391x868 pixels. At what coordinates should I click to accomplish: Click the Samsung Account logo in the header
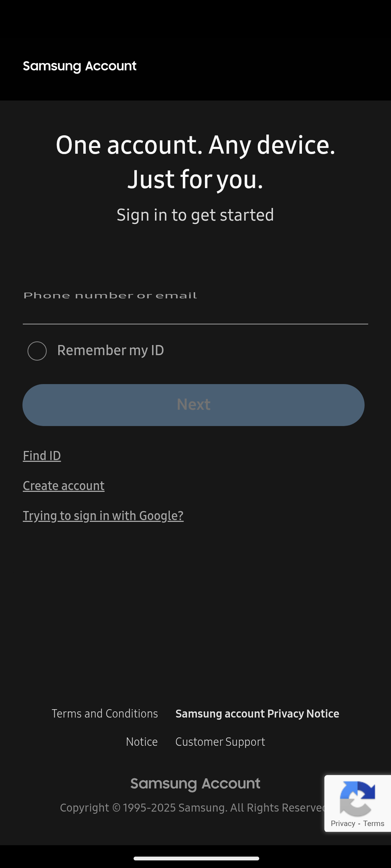pos(80,66)
